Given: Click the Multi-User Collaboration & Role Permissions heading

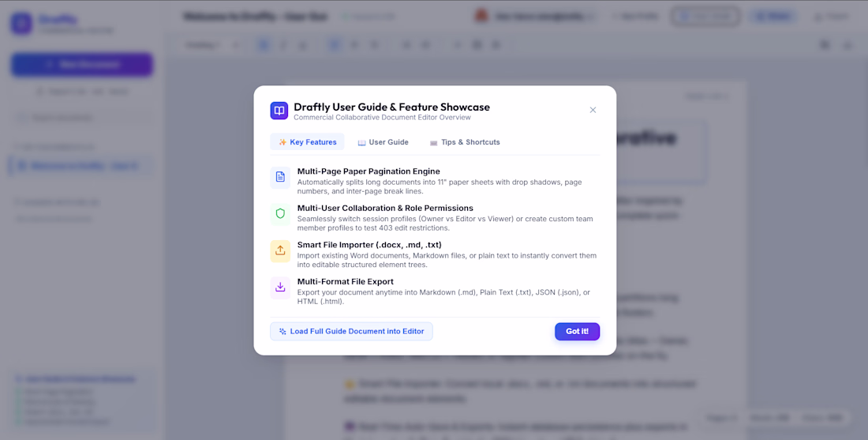Looking at the screenshot, I should (385, 208).
